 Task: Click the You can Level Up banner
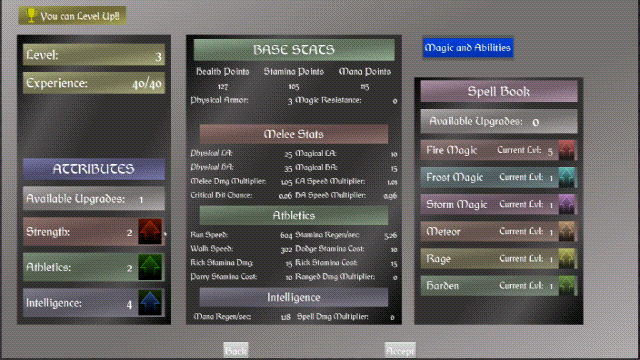tap(72, 16)
